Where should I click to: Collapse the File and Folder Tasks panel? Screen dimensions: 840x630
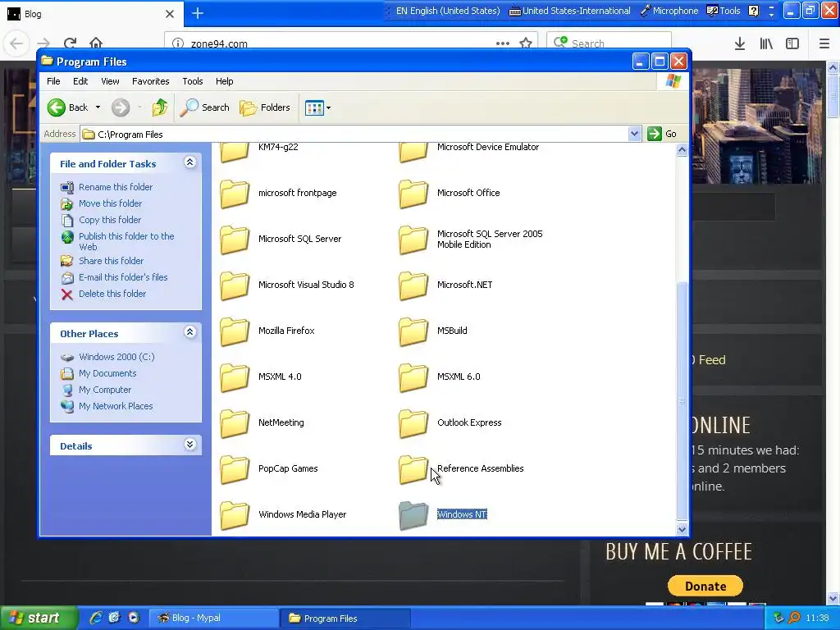coord(189,162)
